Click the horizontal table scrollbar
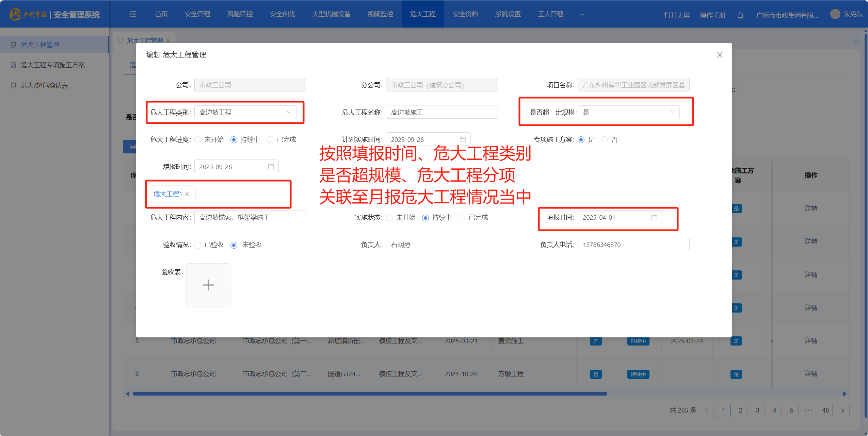 click(x=369, y=393)
